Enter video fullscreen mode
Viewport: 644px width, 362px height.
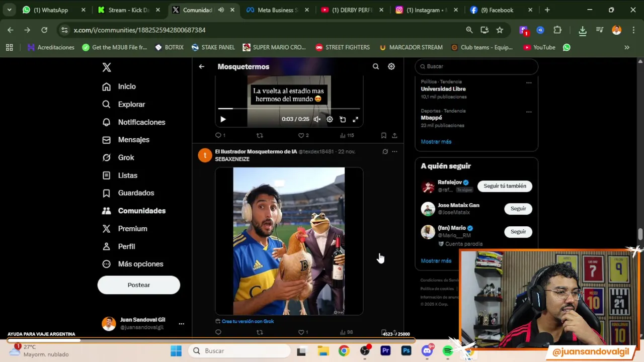click(355, 120)
